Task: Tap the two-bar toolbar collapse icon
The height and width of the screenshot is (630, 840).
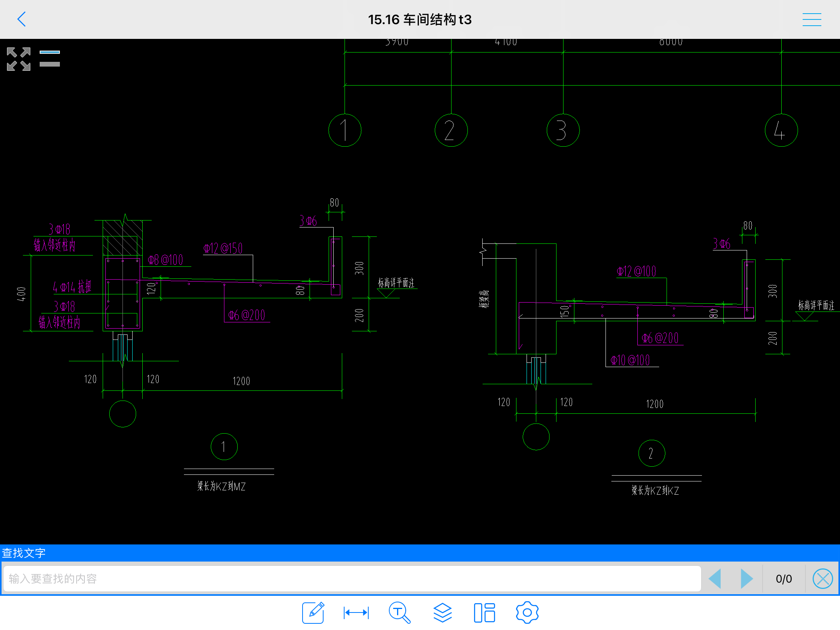Action: (50, 59)
